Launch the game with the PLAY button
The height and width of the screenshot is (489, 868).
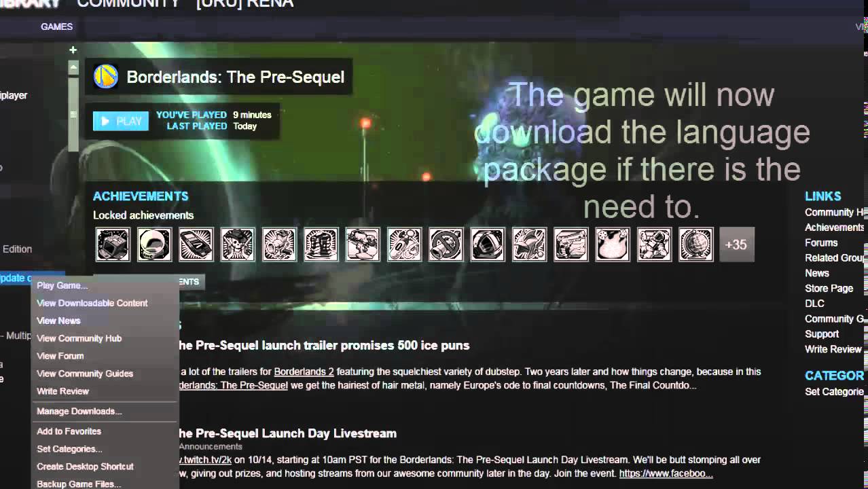click(121, 121)
